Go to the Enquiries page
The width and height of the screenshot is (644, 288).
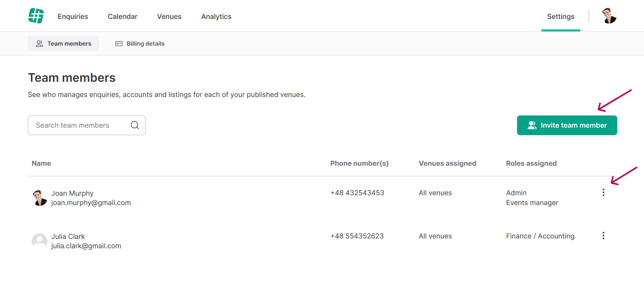tap(73, 16)
